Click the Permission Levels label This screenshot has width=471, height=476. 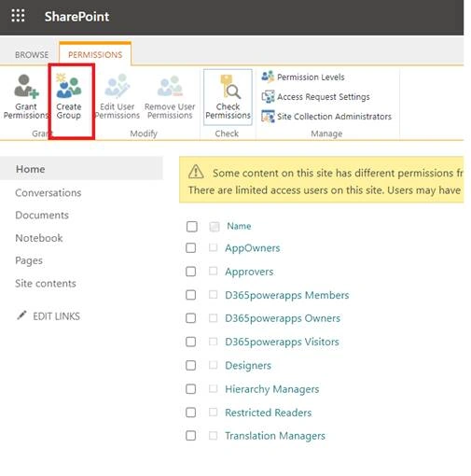point(311,77)
